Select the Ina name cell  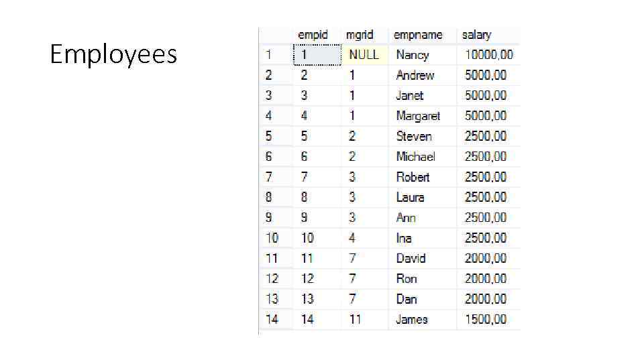pyautogui.click(x=404, y=238)
